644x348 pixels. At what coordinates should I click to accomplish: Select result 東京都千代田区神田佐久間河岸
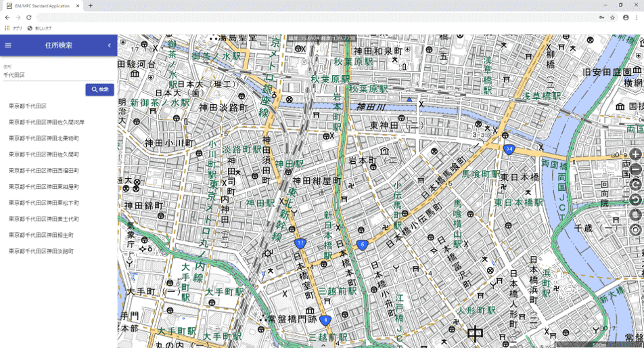click(x=46, y=123)
